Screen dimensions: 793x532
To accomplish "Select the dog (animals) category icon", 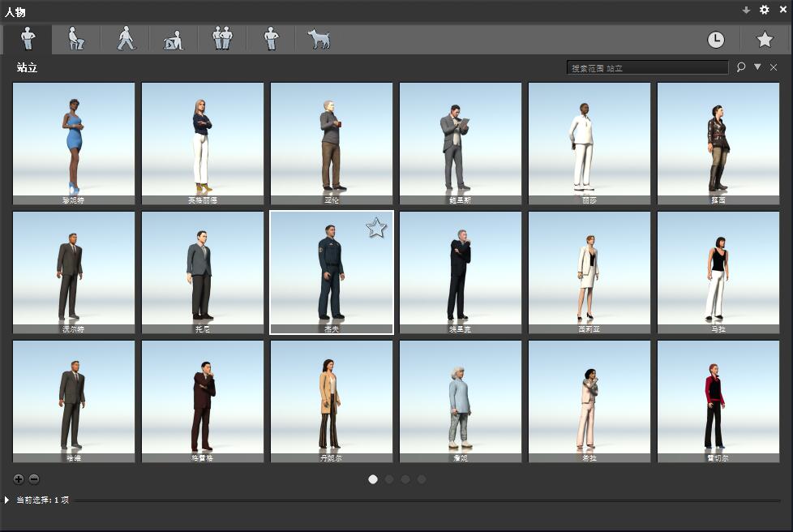I will pos(319,39).
